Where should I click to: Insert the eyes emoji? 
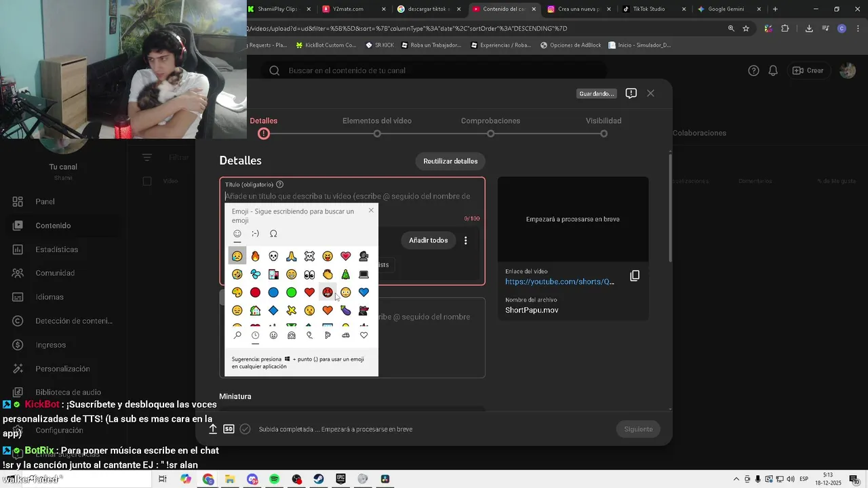[x=309, y=274]
